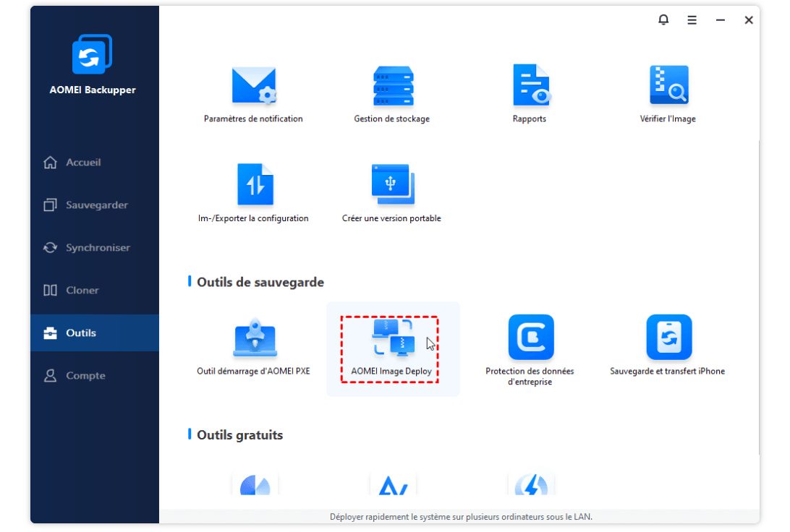Click the status bar text about LAN deployment
The height and width of the screenshot is (532, 790).
pos(461,517)
